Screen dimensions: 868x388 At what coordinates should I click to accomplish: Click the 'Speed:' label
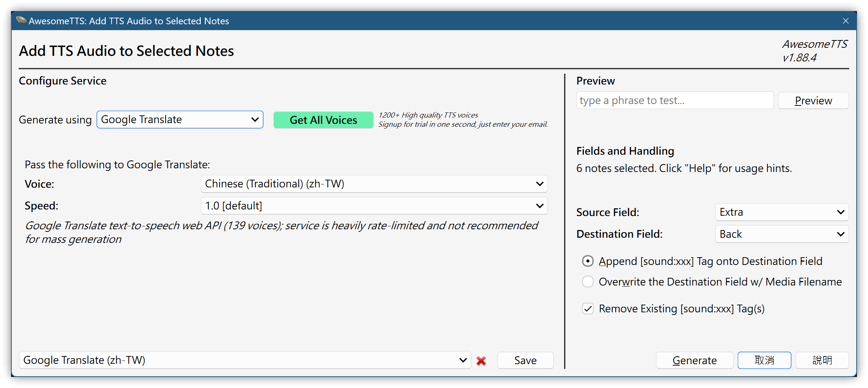41,206
